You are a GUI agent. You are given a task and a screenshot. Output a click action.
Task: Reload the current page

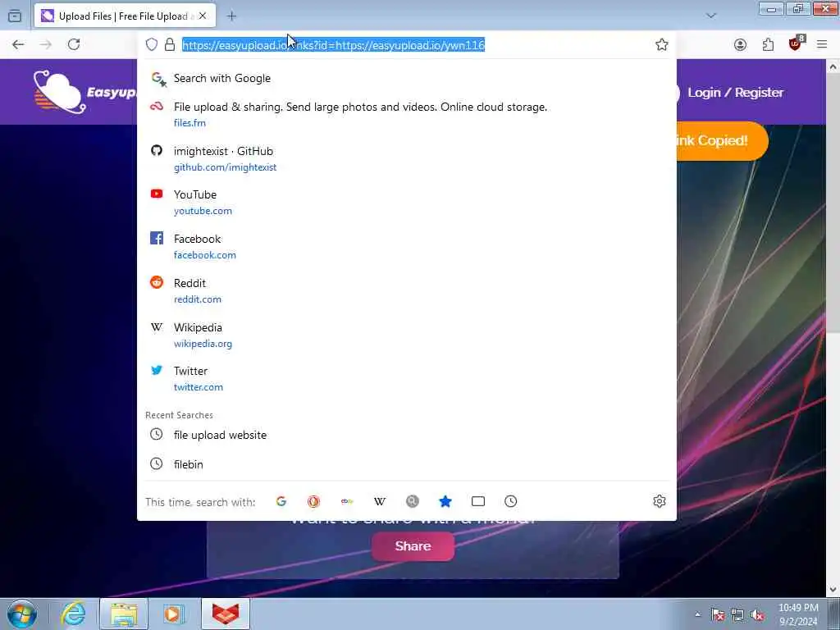[x=74, y=44]
